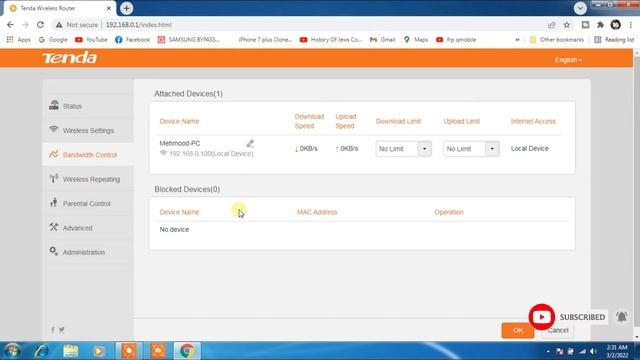Image resolution: width=640 pixels, height=360 pixels.
Task: Bookmark this page with star icon
Action: click(567, 25)
